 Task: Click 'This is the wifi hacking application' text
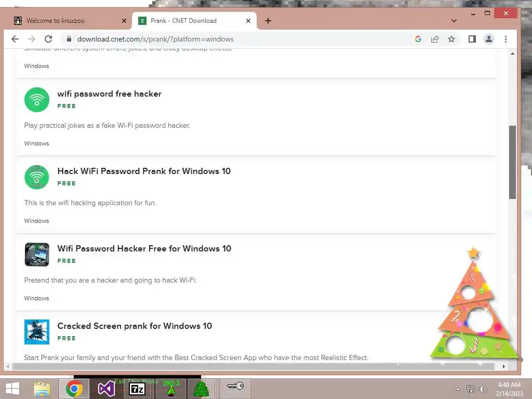pyautogui.click(x=90, y=203)
